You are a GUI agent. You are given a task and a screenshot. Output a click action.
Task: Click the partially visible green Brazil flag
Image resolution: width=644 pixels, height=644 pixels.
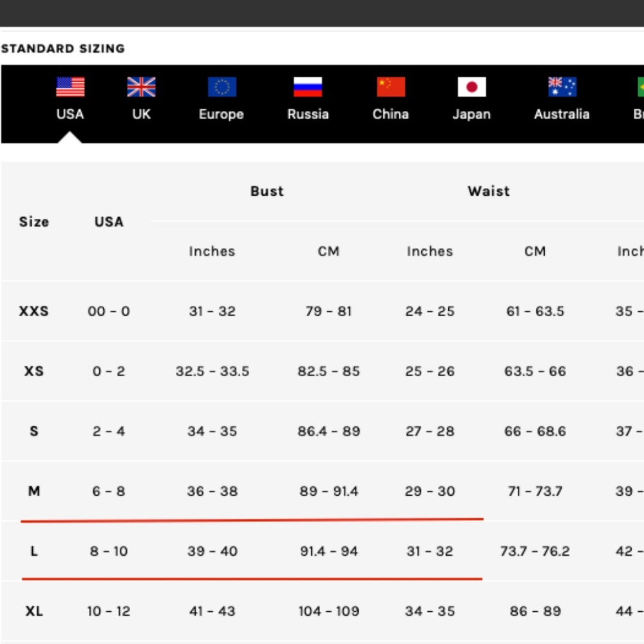(x=640, y=87)
